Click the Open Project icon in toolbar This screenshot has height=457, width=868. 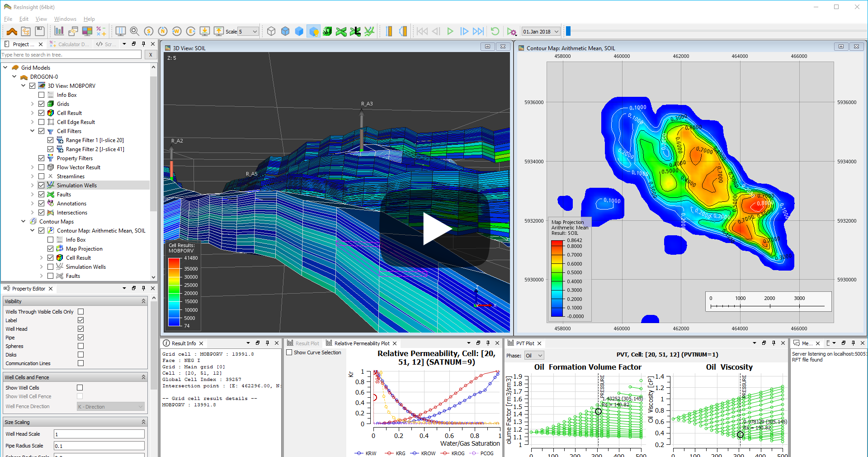pyautogui.click(x=26, y=31)
